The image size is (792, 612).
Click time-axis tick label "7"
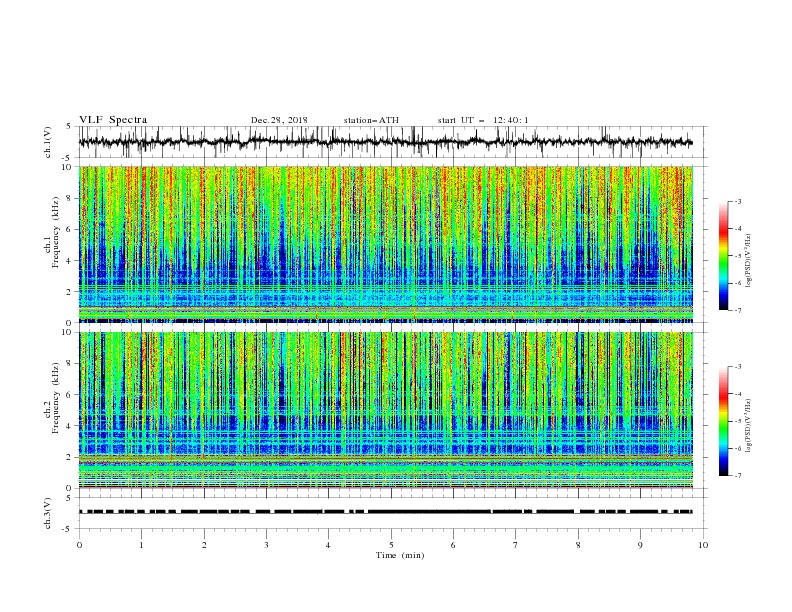point(516,545)
